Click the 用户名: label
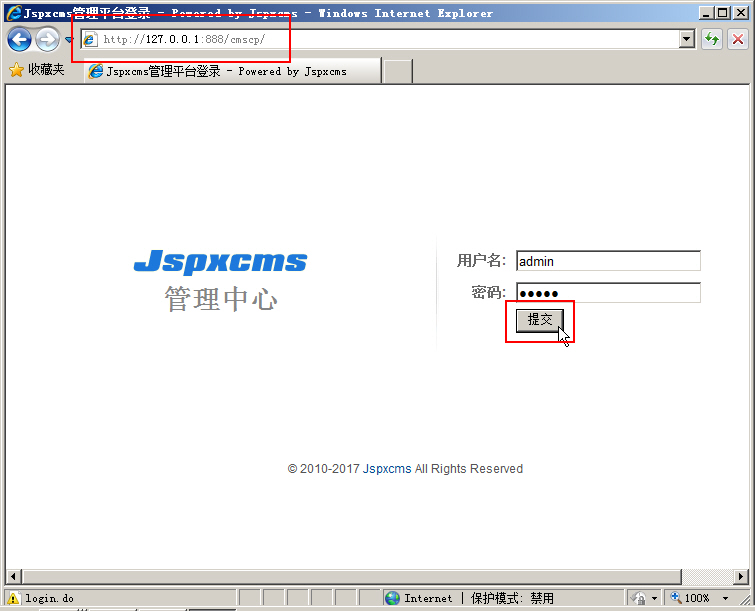Image resolution: width=755 pixels, height=611 pixels. pyautogui.click(x=481, y=261)
